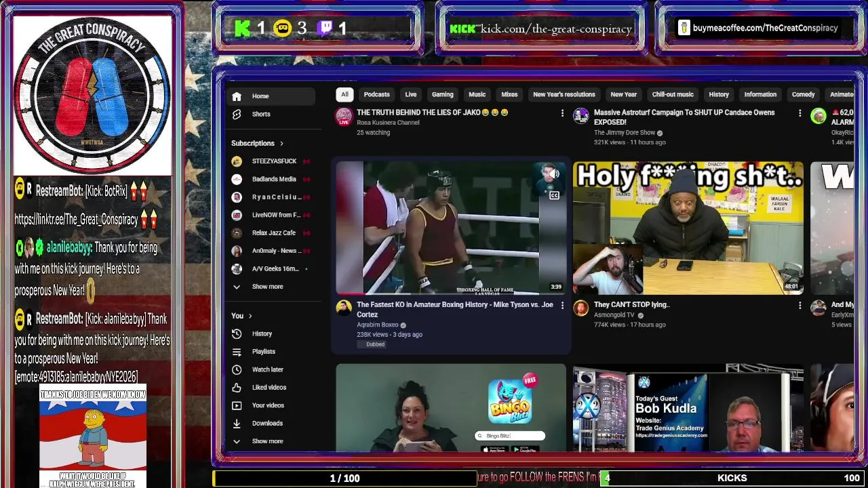Image resolution: width=868 pixels, height=488 pixels.
Task: Open the Your videos icon
Action: pos(237,405)
